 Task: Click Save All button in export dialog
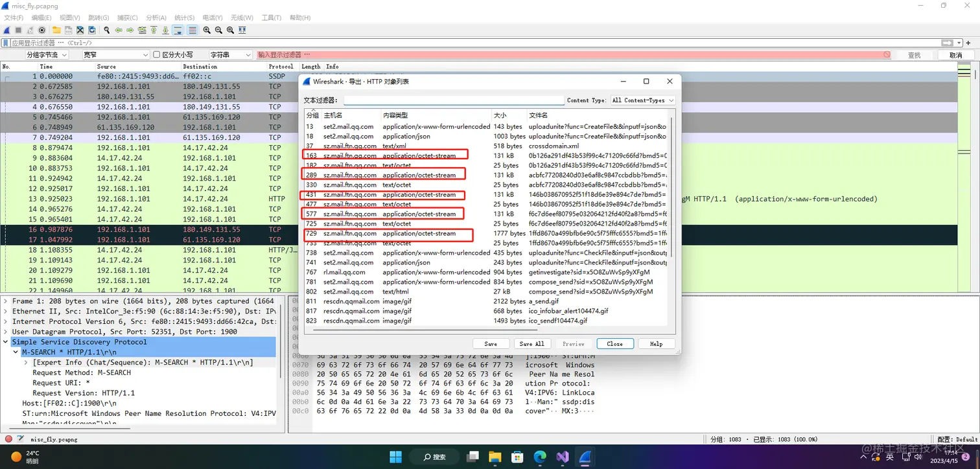tap(532, 344)
